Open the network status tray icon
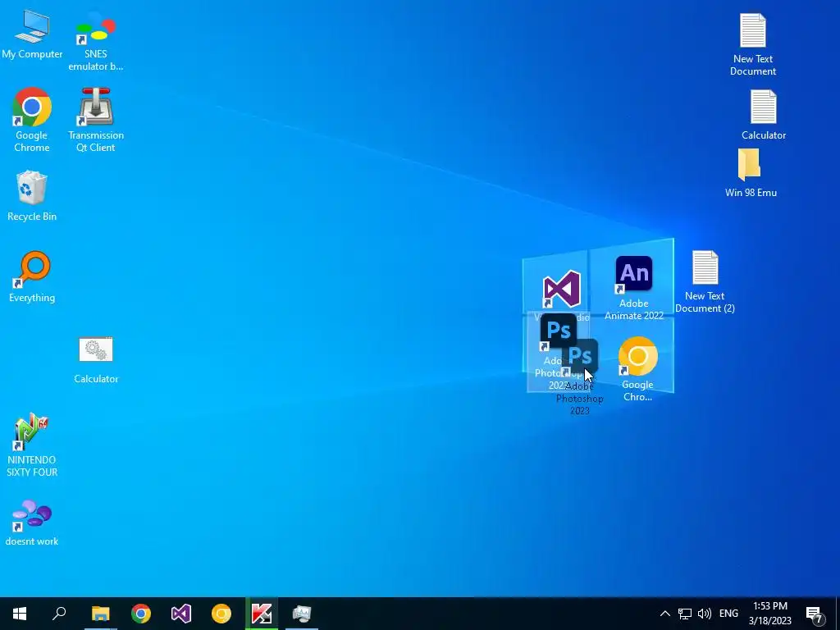 [x=685, y=614]
